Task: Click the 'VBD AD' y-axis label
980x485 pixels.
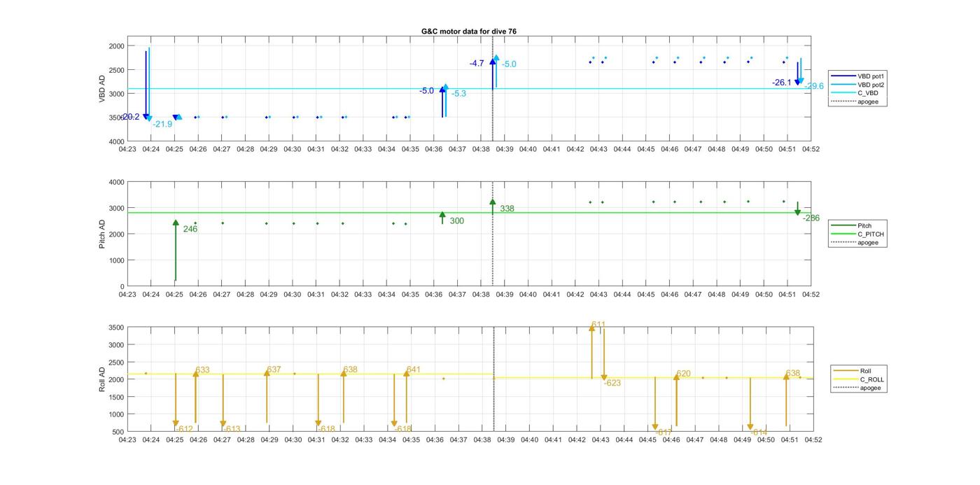Action: pos(102,89)
